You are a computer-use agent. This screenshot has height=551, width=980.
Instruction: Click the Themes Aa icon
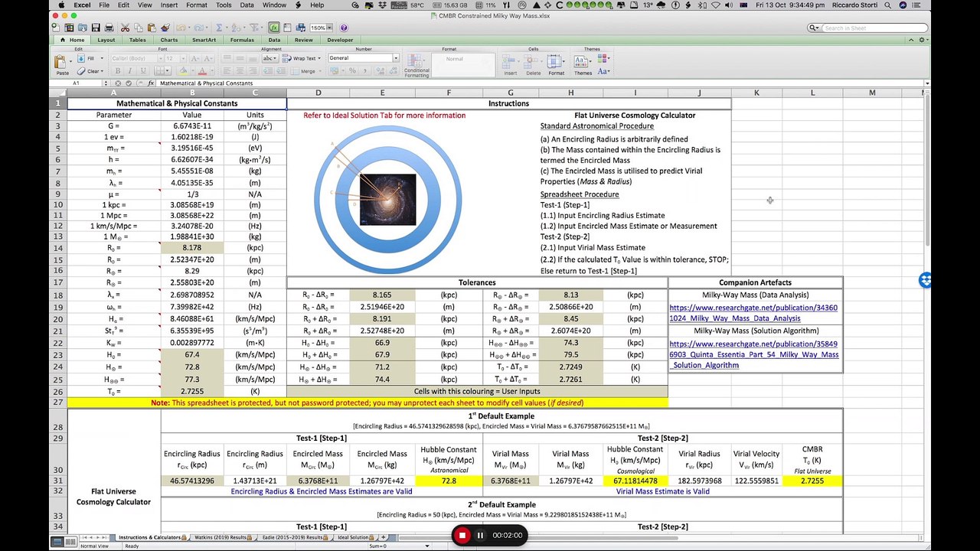tap(580, 61)
